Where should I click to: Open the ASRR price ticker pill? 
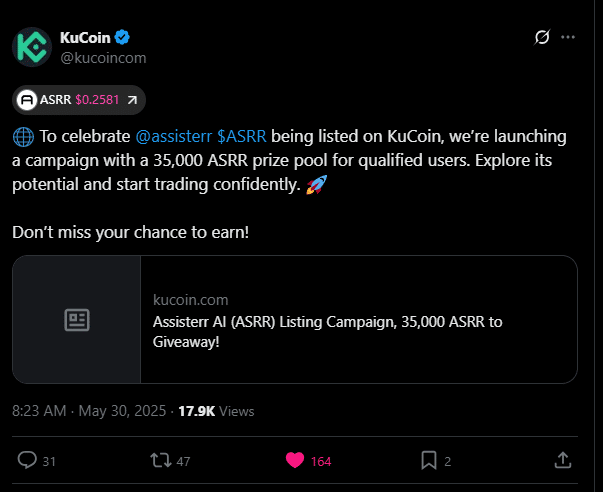(80, 100)
